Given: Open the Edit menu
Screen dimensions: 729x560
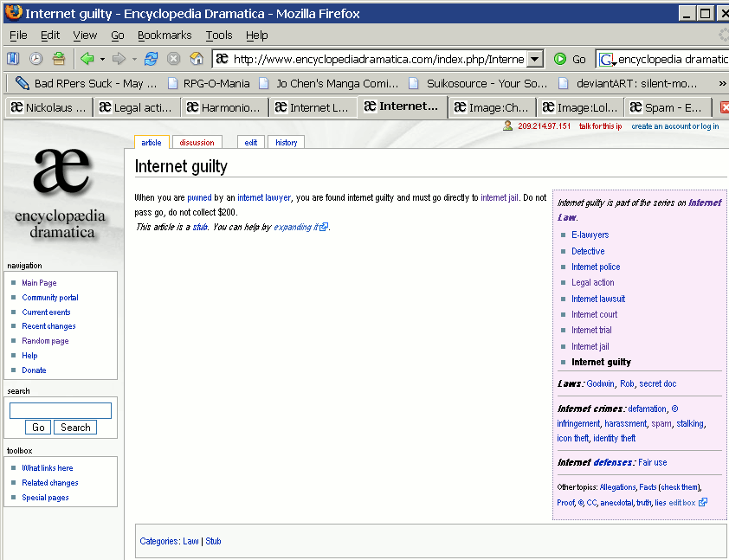Looking at the screenshot, I should [49, 35].
